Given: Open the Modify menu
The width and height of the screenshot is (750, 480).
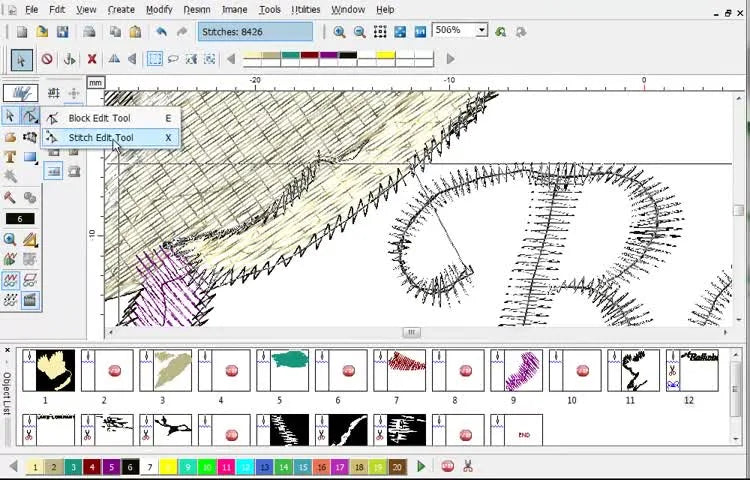Looking at the screenshot, I should coord(159,10).
